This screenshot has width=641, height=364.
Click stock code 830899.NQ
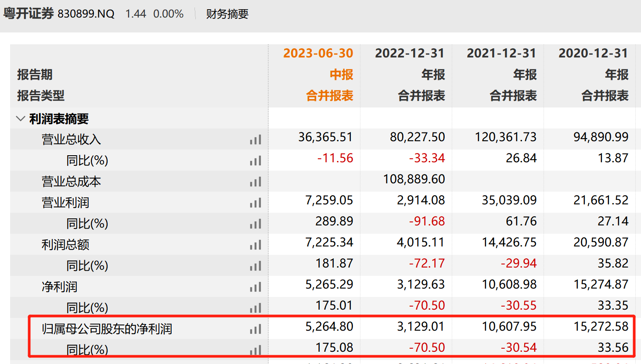click(x=86, y=14)
